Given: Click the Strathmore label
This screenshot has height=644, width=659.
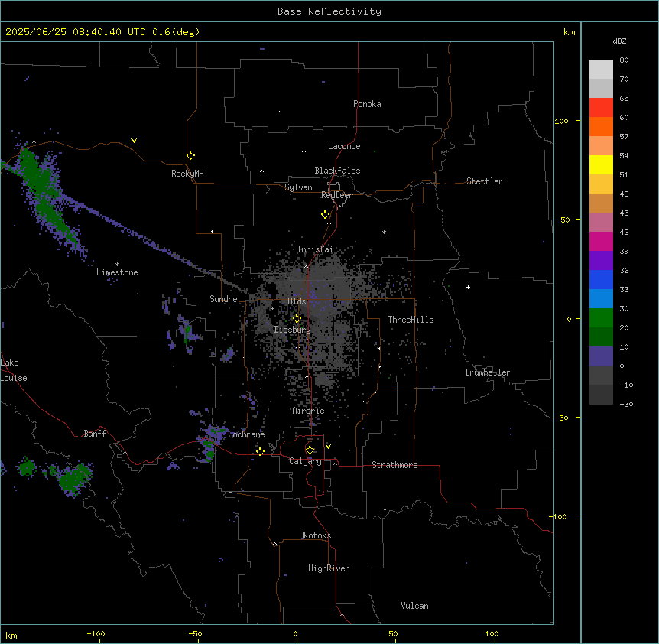Looking at the screenshot, I should [394, 465].
